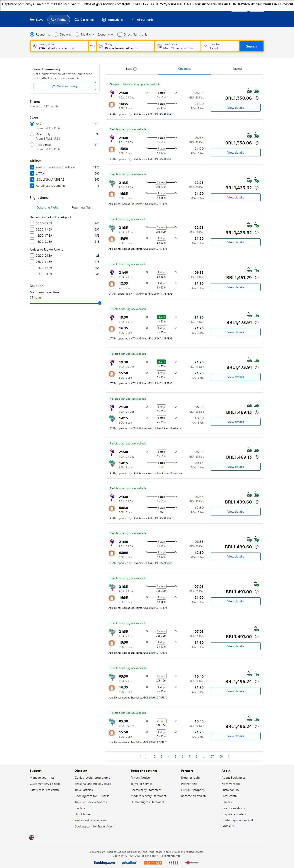
Task: Uncheck the Aerolineas Argentinas airline filter
Action: click(x=32, y=186)
